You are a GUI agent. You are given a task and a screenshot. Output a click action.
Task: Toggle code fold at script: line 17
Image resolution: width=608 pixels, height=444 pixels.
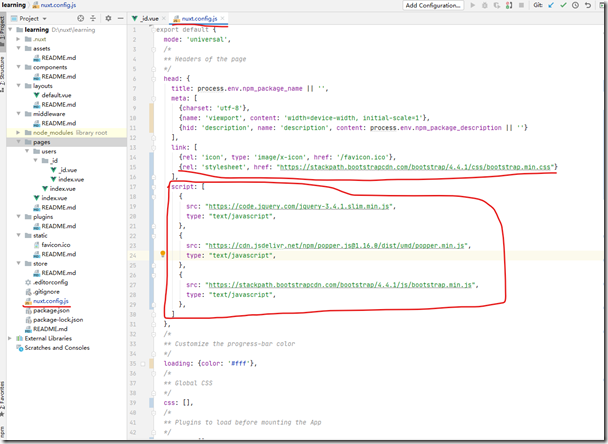pyautogui.click(x=154, y=187)
